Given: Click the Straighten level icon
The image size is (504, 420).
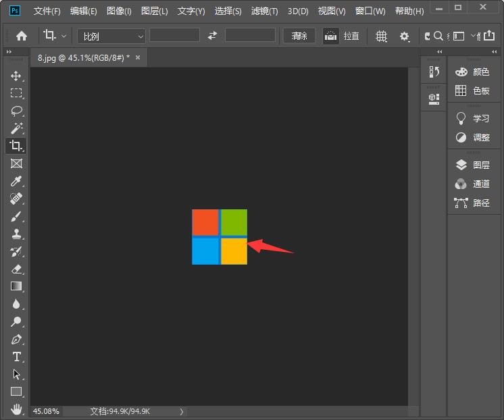Looking at the screenshot, I should 330,36.
